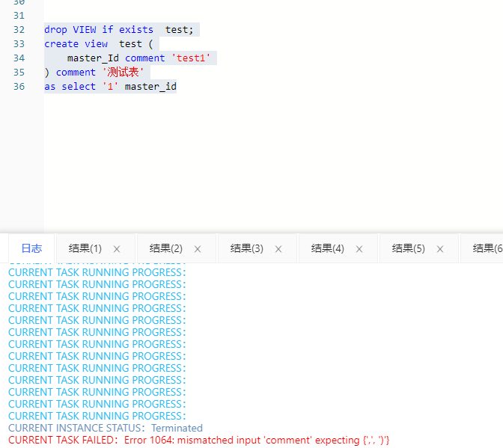Click the 'test1' string in the code
The image size is (503, 448).
coord(194,58)
